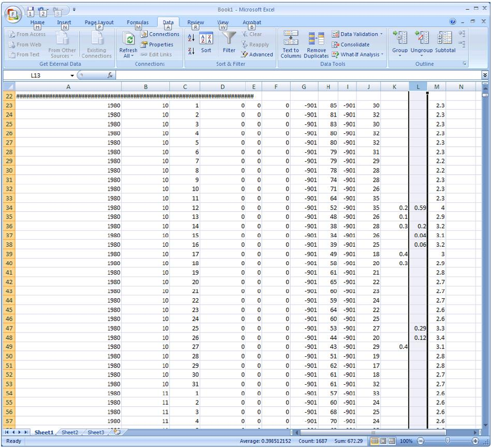
Task: Switch to the Formulas ribbon tab
Action: [x=137, y=23]
